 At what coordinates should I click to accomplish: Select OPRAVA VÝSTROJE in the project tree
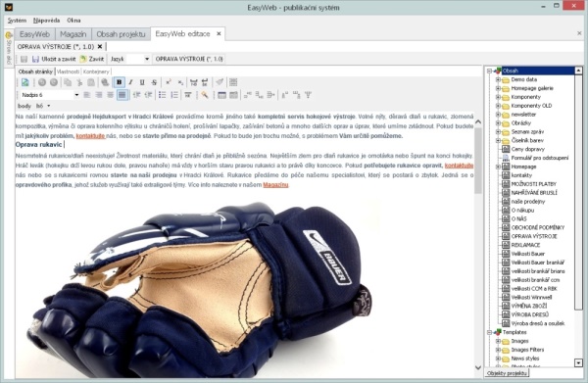tap(534, 236)
